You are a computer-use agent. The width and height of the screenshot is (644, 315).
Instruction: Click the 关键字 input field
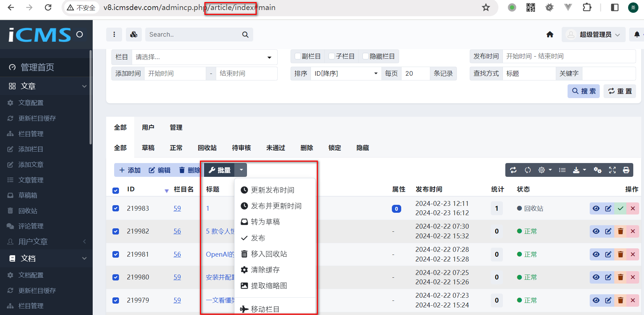point(608,74)
